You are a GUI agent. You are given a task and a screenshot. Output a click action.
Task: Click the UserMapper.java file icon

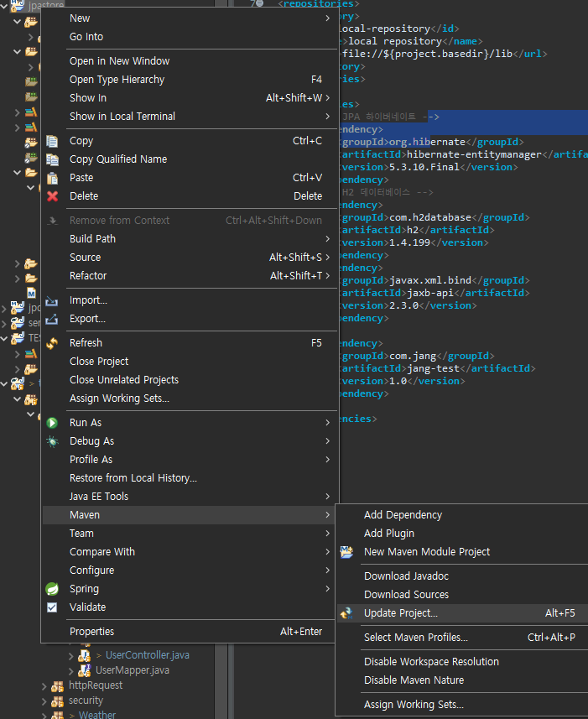85,670
